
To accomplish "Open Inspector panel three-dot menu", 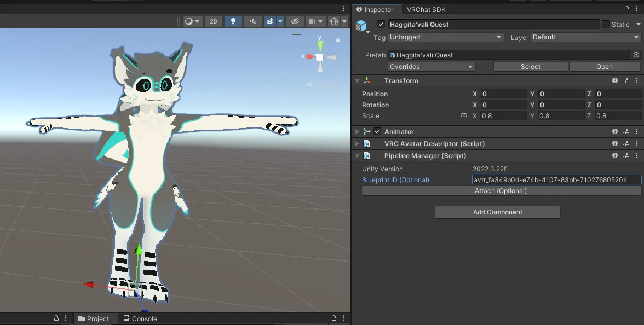I will point(636,9).
